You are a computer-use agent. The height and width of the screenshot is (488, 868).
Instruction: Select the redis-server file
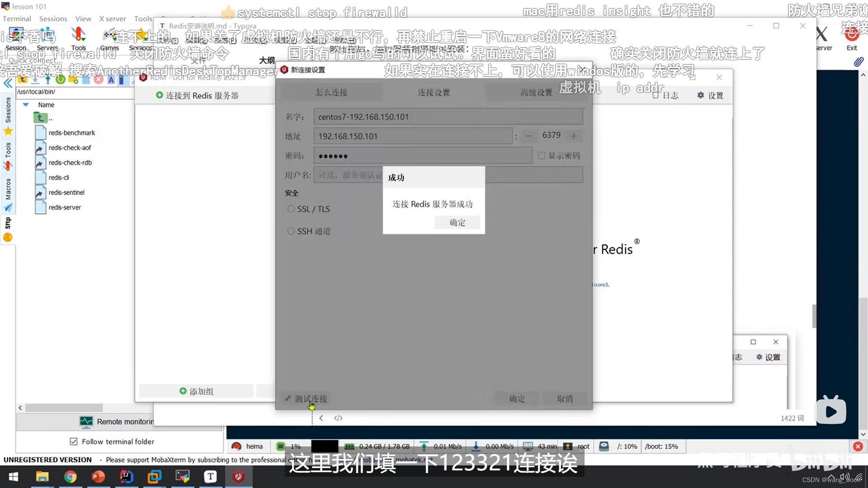tap(65, 207)
